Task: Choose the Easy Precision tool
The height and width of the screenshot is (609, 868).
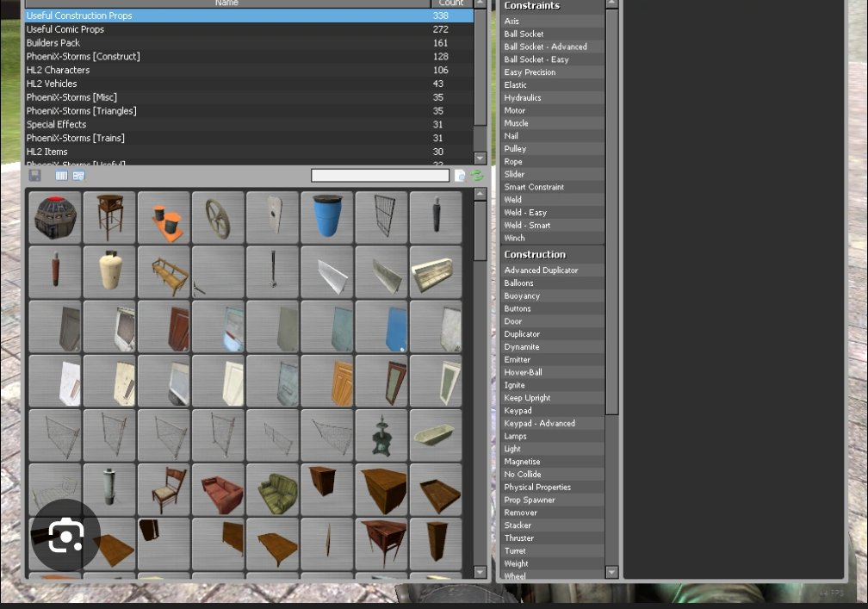Action: click(553, 72)
